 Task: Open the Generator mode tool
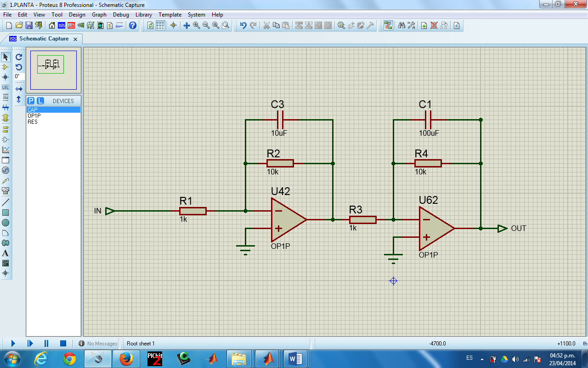tap(6, 170)
